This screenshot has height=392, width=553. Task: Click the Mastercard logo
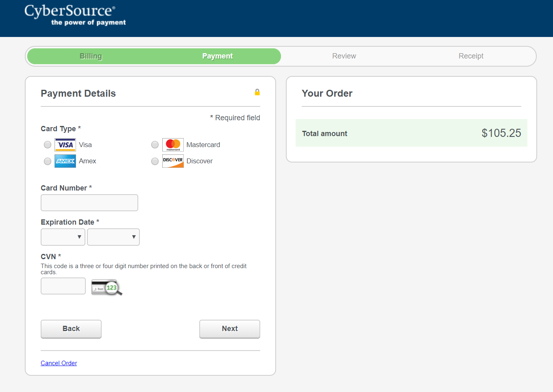173,145
